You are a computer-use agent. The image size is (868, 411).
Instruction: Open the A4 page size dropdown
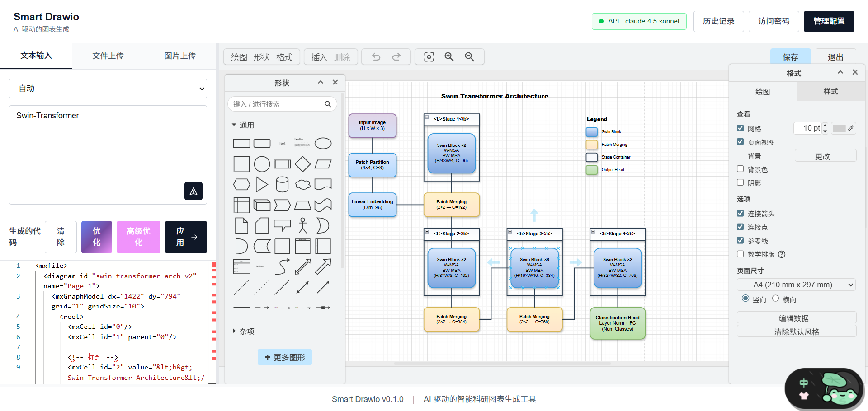coord(797,285)
